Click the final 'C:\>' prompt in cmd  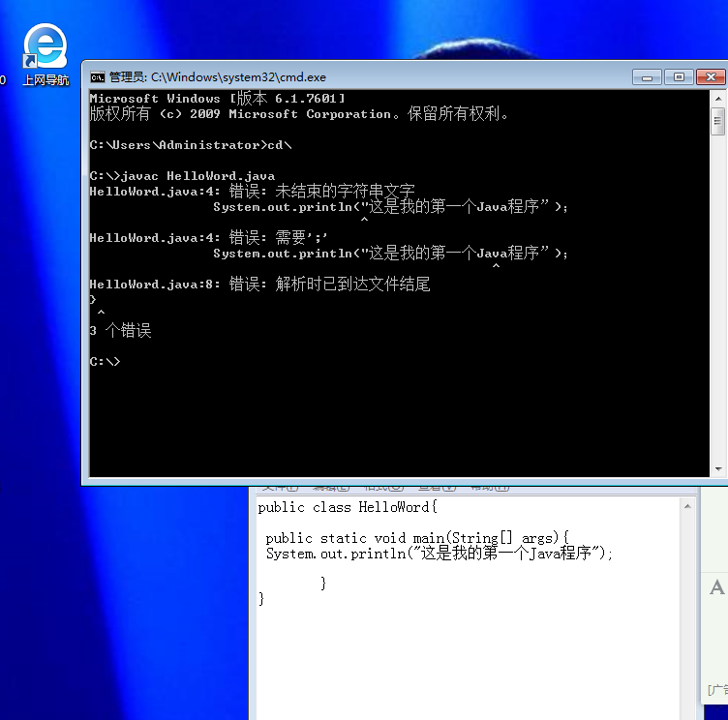pos(105,362)
